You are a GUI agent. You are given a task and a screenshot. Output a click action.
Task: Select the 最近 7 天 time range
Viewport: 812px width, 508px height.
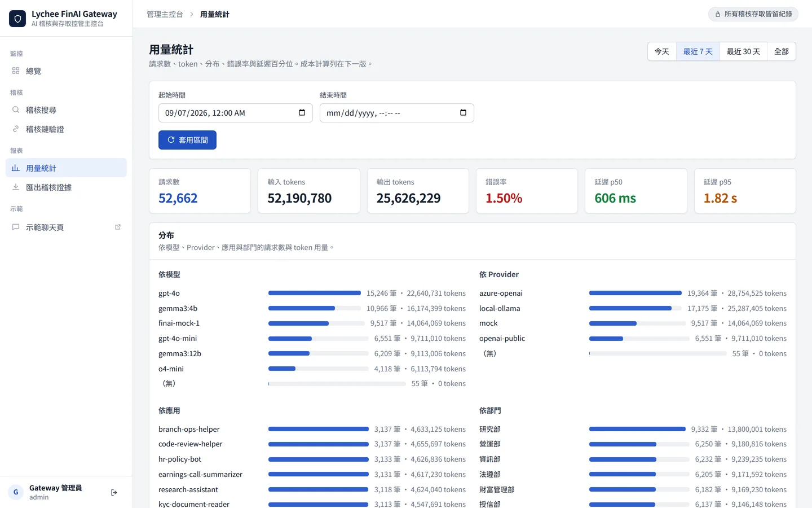[698, 51]
